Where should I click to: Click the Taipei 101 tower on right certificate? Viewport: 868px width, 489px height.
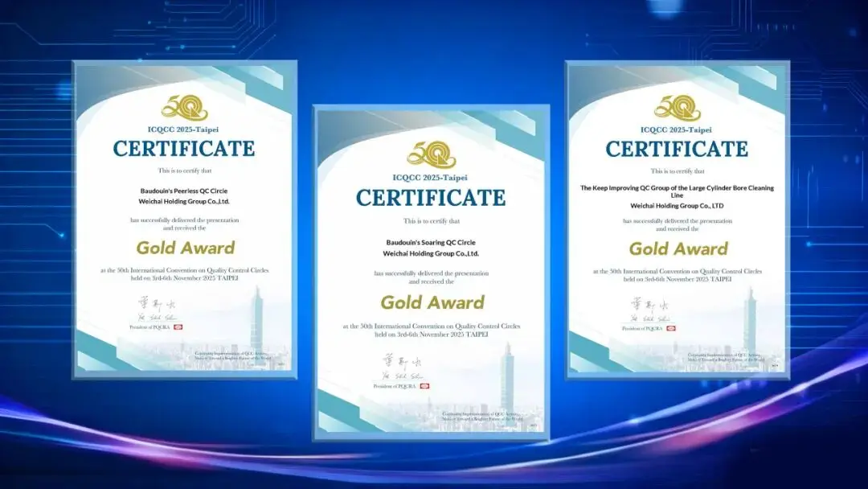click(749, 322)
